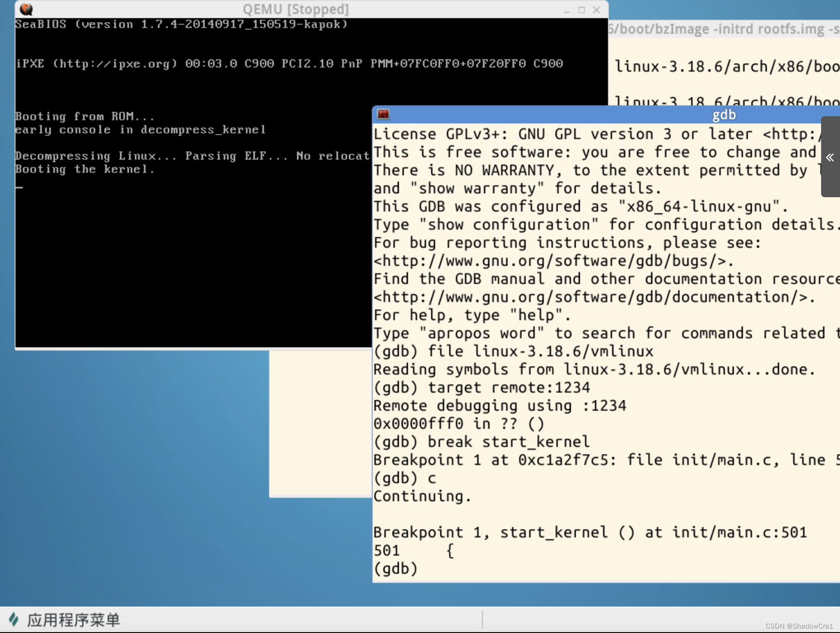
Task: Click the applications menu leaf icon
Action: 14,619
